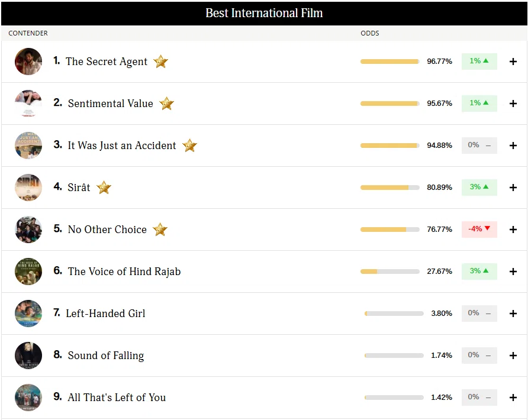Click the green 3% badge for Sirât
528x420 pixels.
(x=479, y=187)
